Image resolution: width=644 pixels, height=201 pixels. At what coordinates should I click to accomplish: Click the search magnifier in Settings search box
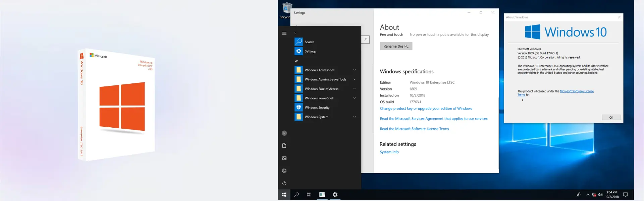(x=366, y=40)
